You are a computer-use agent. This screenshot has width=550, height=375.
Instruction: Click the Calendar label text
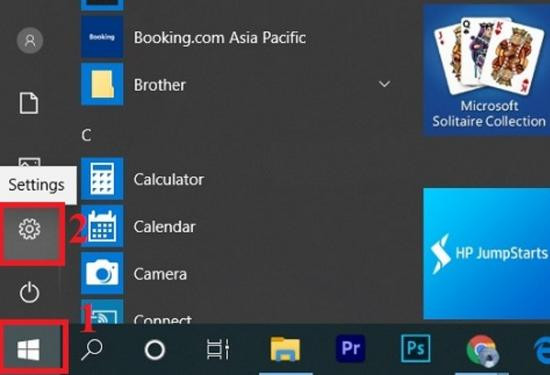(x=164, y=227)
